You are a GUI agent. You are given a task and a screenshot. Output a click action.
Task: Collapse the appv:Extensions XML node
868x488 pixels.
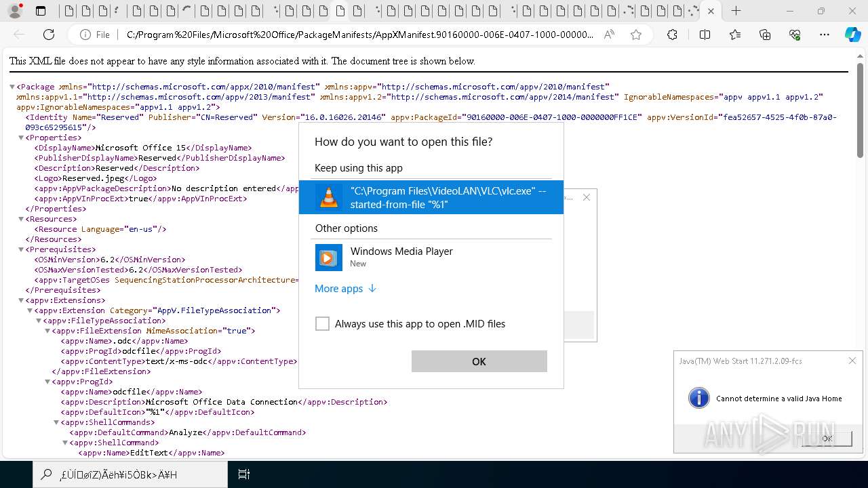(21, 300)
